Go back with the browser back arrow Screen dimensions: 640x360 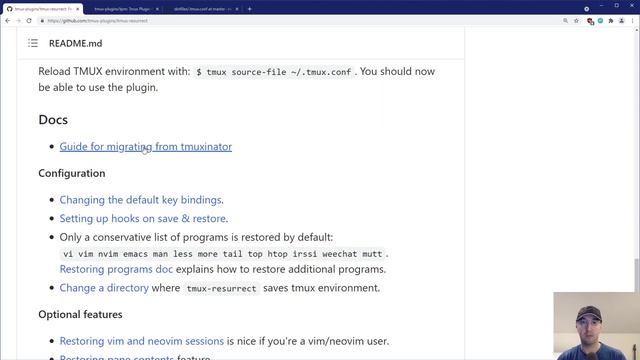point(8,21)
